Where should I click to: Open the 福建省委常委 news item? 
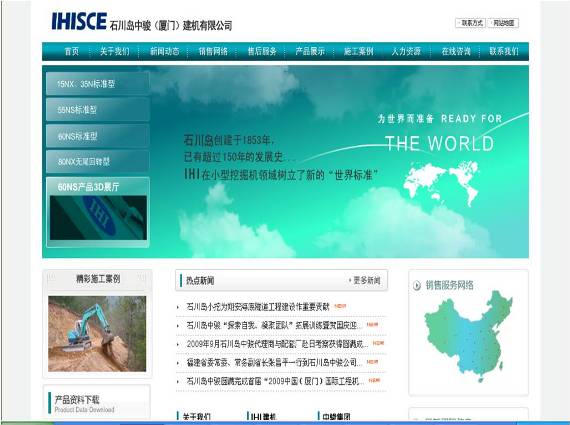tap(274, 363)
